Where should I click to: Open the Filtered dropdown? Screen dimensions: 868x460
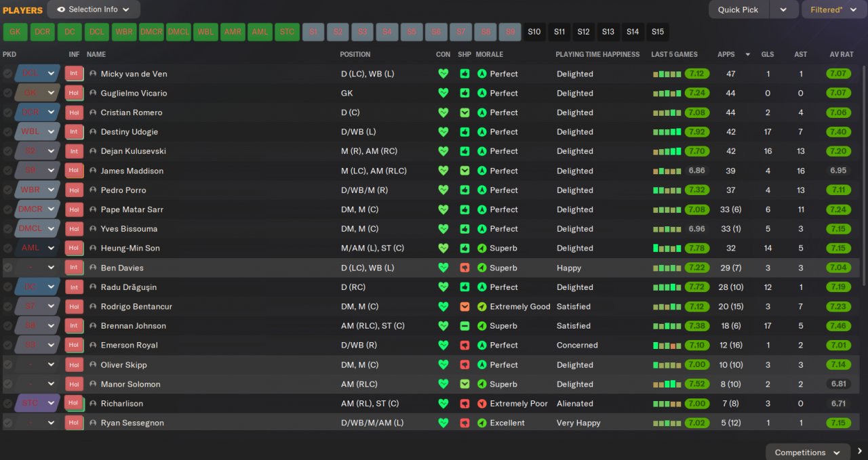[x=833, y=9]
